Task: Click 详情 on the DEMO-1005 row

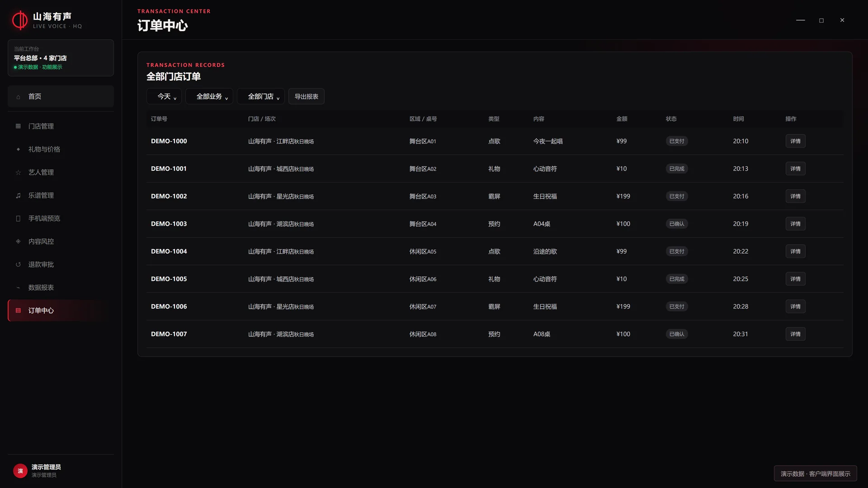Action: tap(795, 279)
